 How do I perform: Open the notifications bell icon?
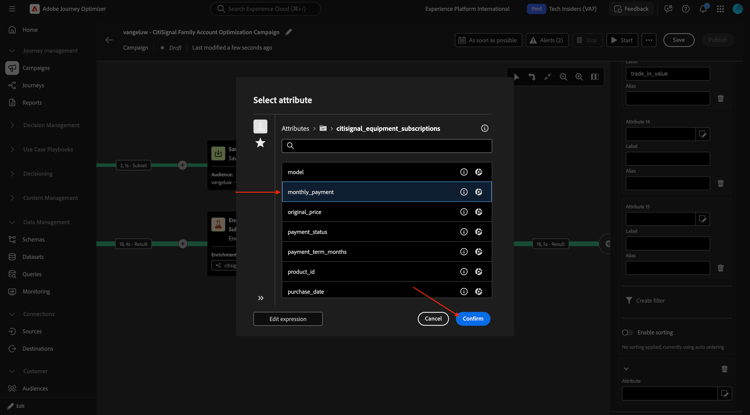pos(704,9)
